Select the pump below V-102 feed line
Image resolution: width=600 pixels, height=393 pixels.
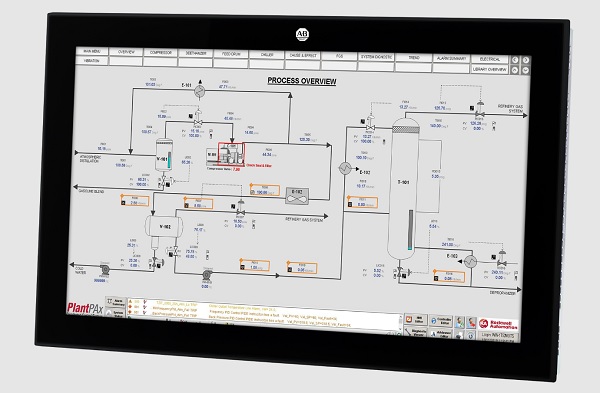(x=207, y=275)
